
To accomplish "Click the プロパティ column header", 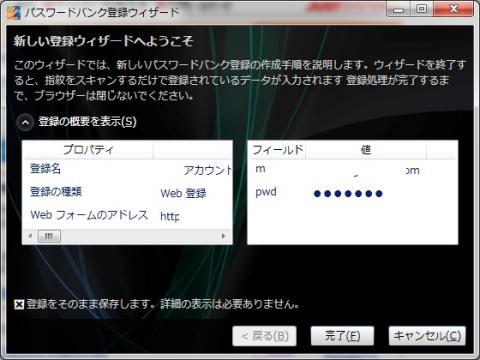I will (x=88, y=150).
